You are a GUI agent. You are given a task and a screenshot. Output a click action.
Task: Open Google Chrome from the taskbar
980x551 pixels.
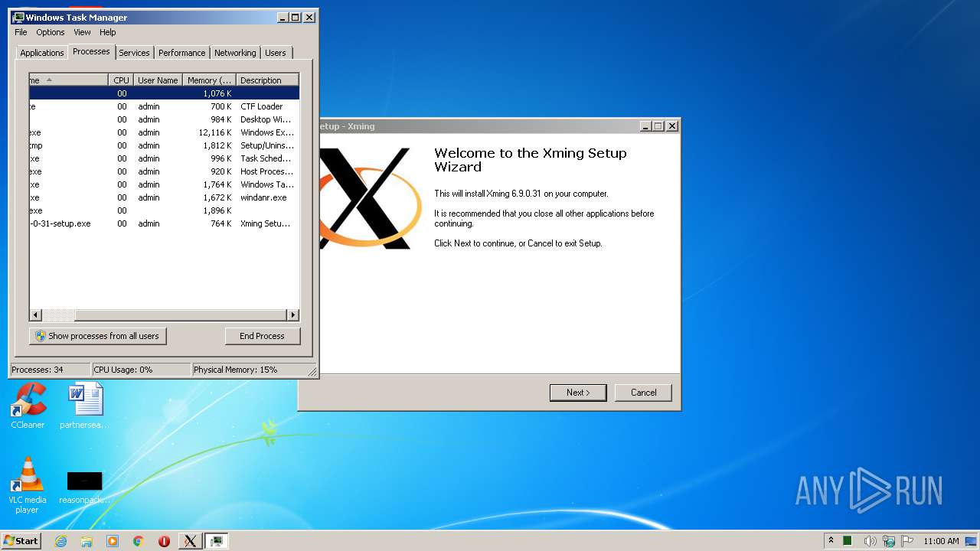coord(139,541)
